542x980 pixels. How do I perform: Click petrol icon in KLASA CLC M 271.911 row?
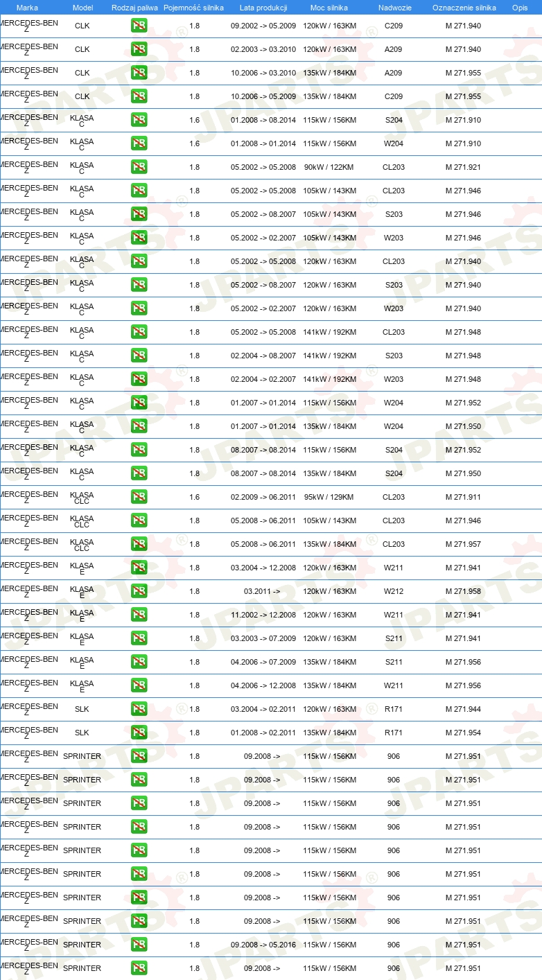click(139, 498)
